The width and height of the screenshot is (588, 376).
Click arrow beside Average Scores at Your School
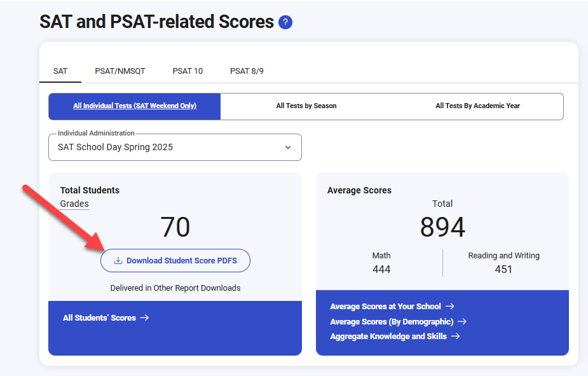(x=449, y=307)
